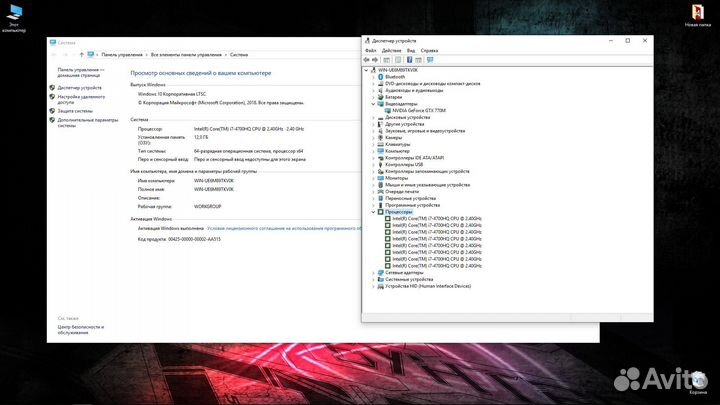Viewport: 720px width, 405px height.
Task: Click Windows 10 Корпоративная LTSC text
Action: (x=172, y=94)
